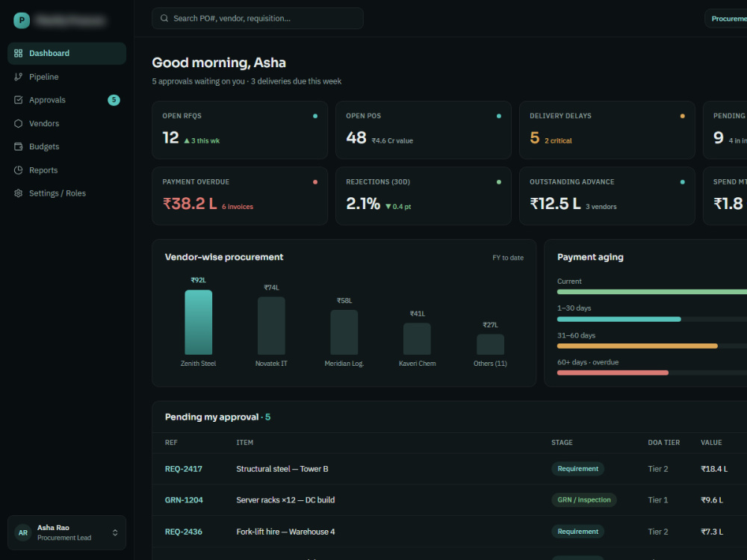Click the Current payment aging bar
This screenshot has width=747, height=560.
[x=652, y=292]
